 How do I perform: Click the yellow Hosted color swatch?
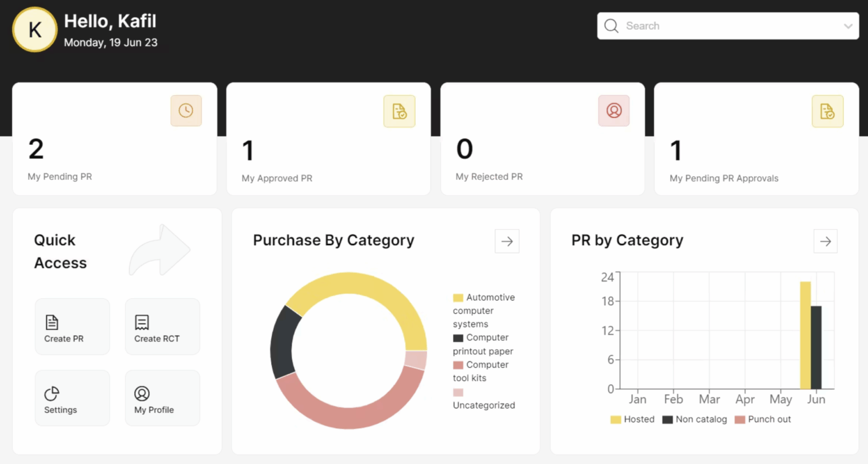click(616, 419)
